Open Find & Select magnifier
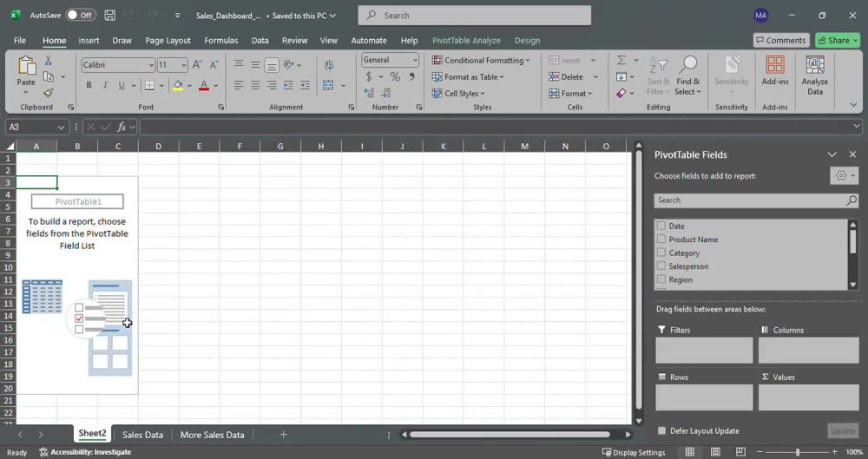 click(x=688, y=75)
